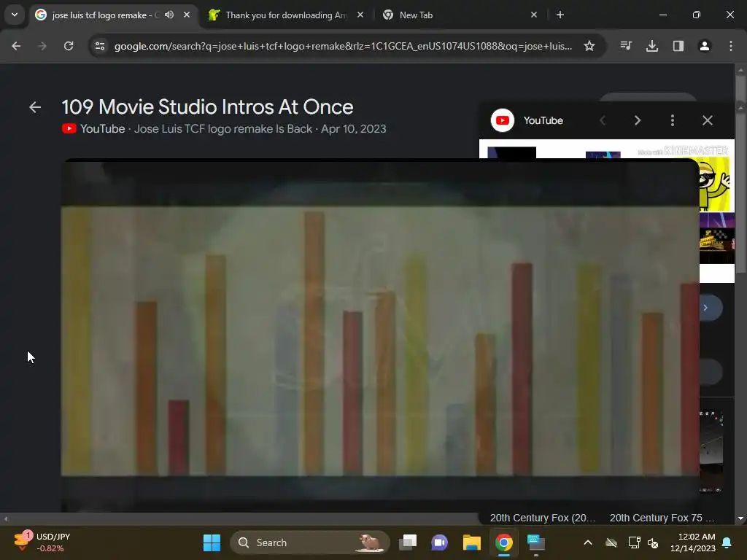This screenshot has height=560, width=747.
Task: Switch to Thank you for downloading tab
Action: pos(286,15)
